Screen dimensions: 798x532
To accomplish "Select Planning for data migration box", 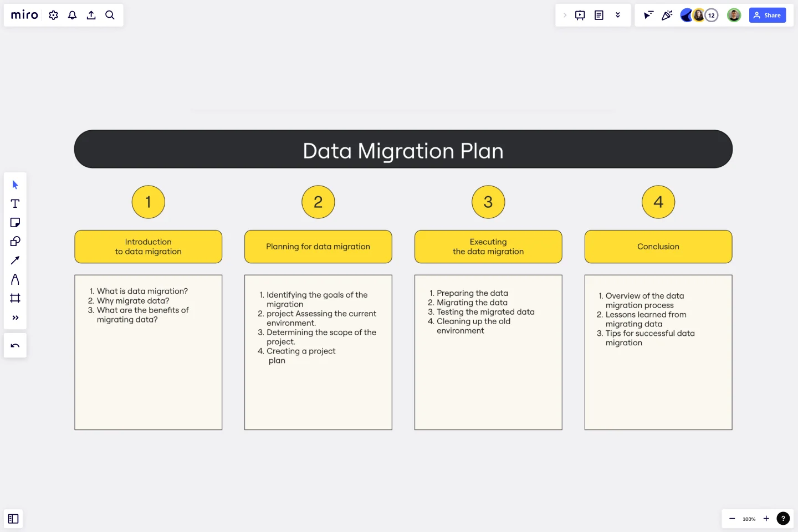I will pyautogui.click(x=318, y=247).
